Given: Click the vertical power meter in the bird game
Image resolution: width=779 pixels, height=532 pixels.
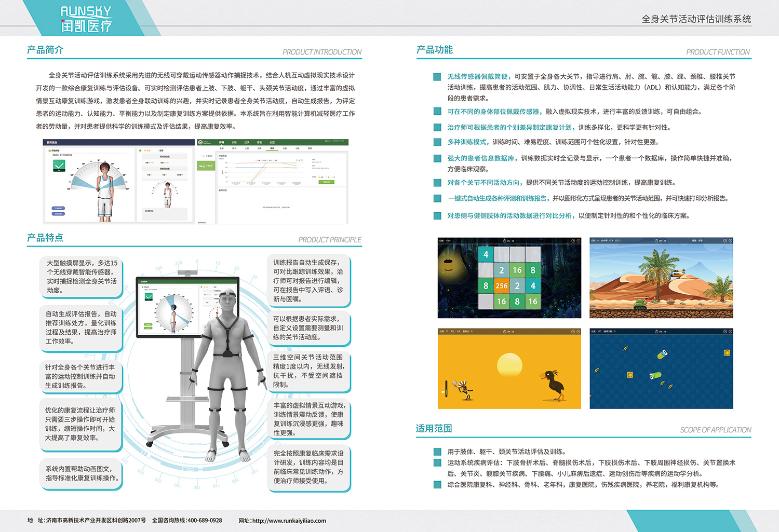Looking at the screenshot, I should (446, 388).
